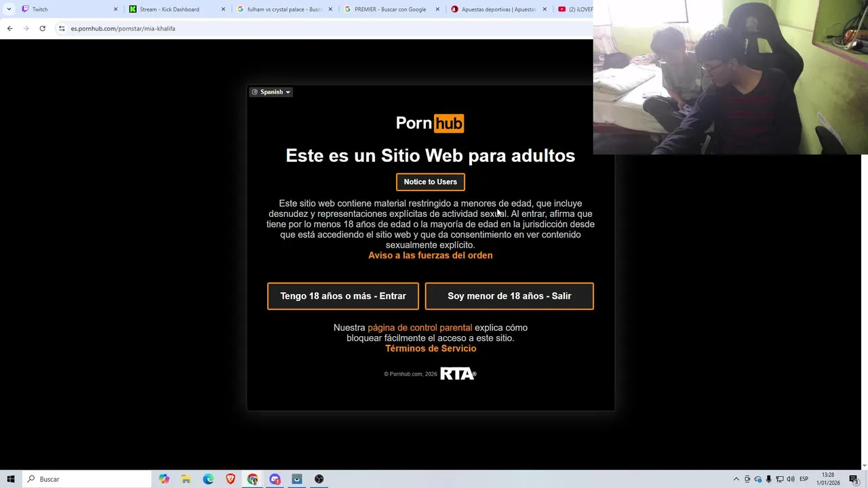Screen dimensions: 868x488
Task: Click the Show desktop strip
Action: [x=866, y=479]
